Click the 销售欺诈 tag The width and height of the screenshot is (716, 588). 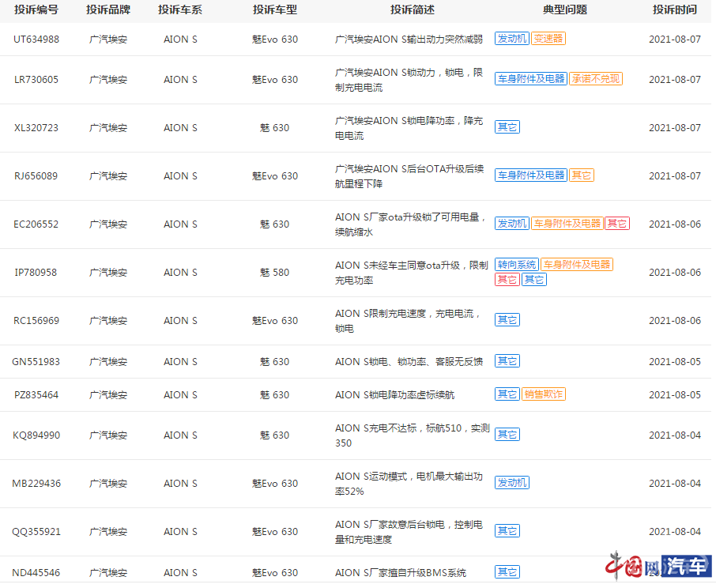pos(544,394)
